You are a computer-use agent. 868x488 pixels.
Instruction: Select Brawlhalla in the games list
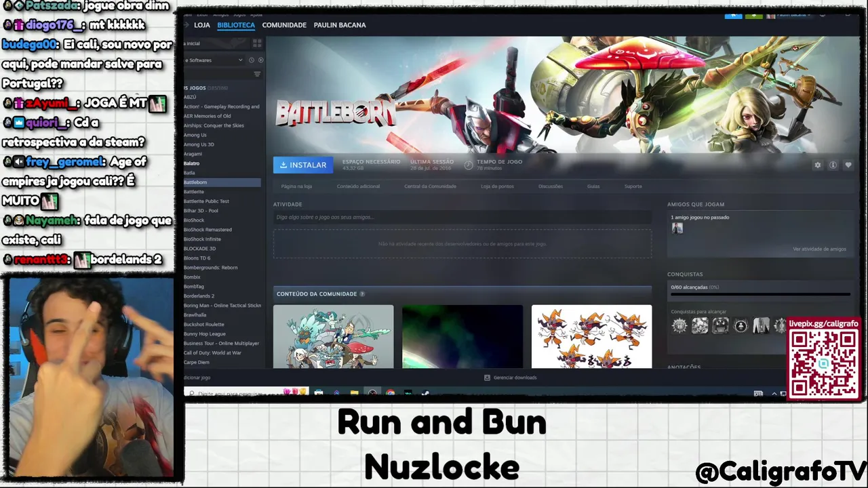click(x=195, y=315)
